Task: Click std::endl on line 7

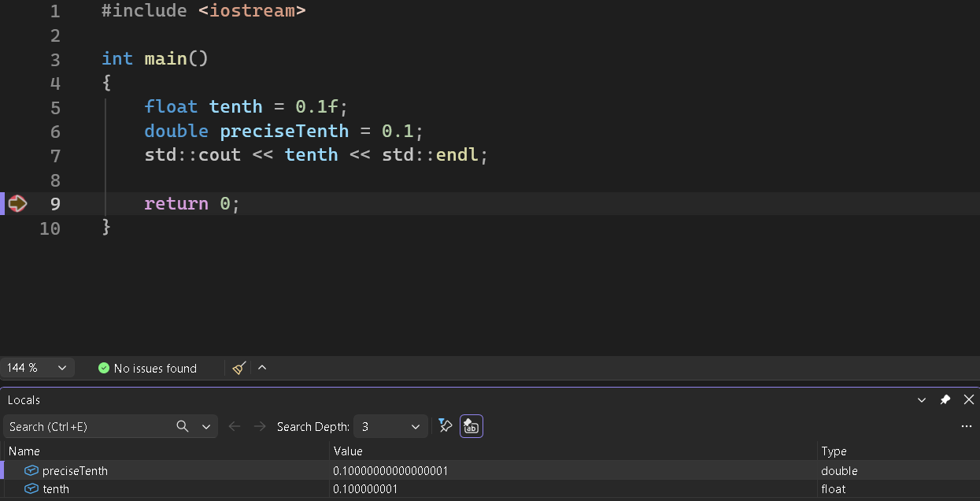Action: click(x=430, y=155)
